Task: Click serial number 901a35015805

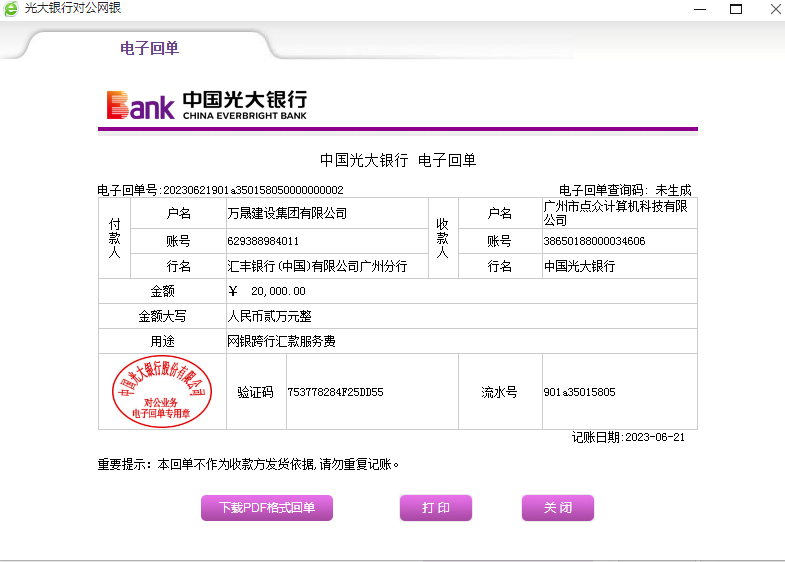Action: coord(579,392)
